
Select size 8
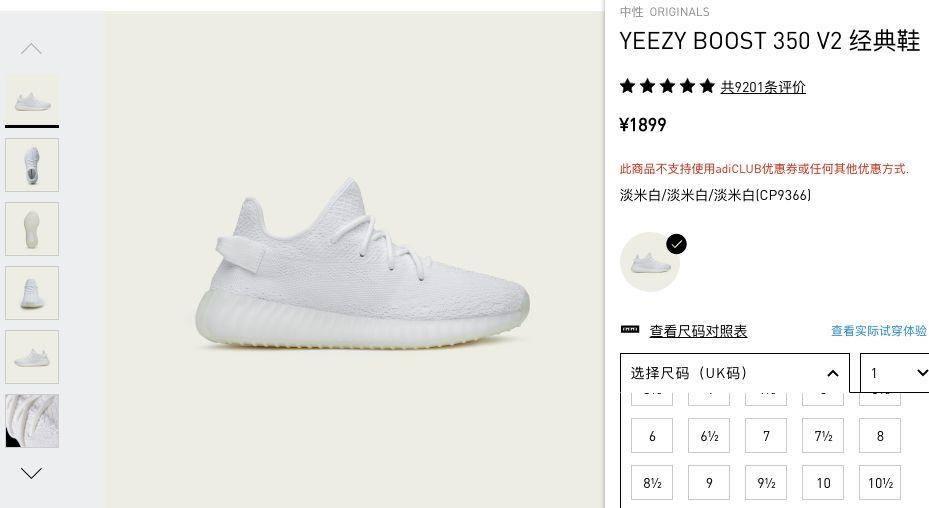[880, 436]
